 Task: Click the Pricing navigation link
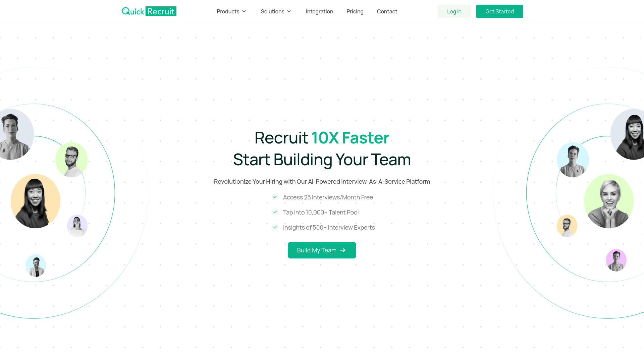[x=355, y=11]
